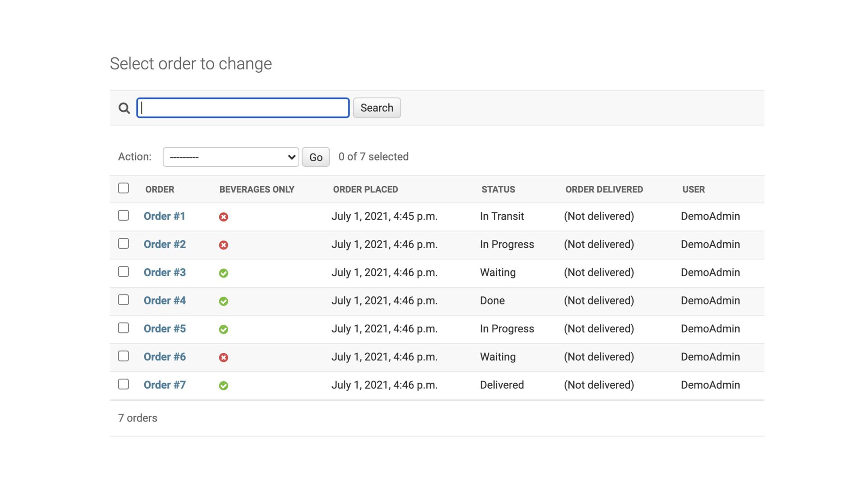Toggle the select-all orders header checkbox
868x488 pixels.
point(123,188)
